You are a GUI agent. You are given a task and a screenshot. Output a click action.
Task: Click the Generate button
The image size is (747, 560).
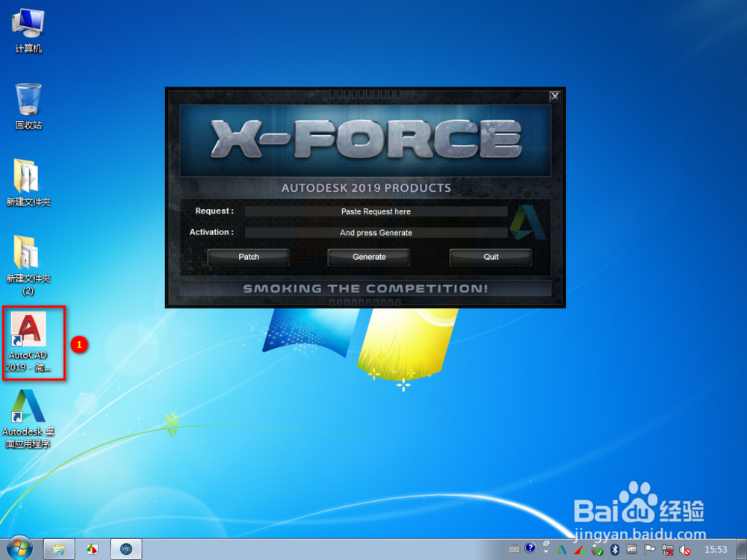coord(369,257)
